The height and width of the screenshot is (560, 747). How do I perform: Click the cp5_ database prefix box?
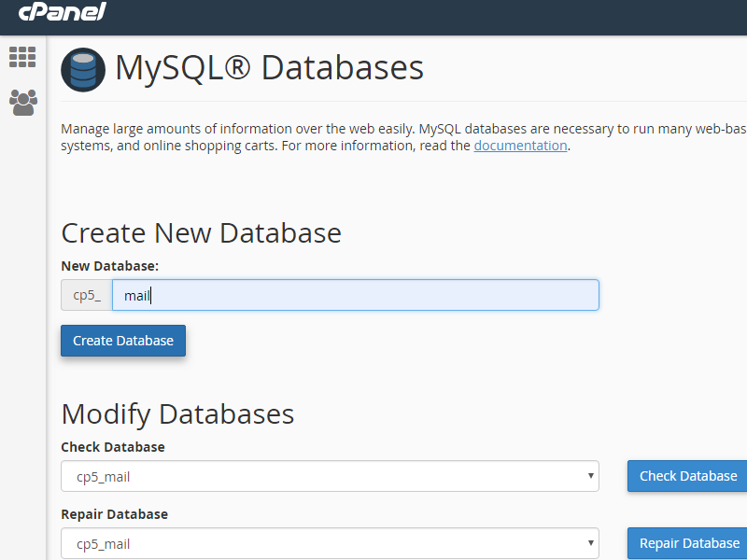[87, 294]
